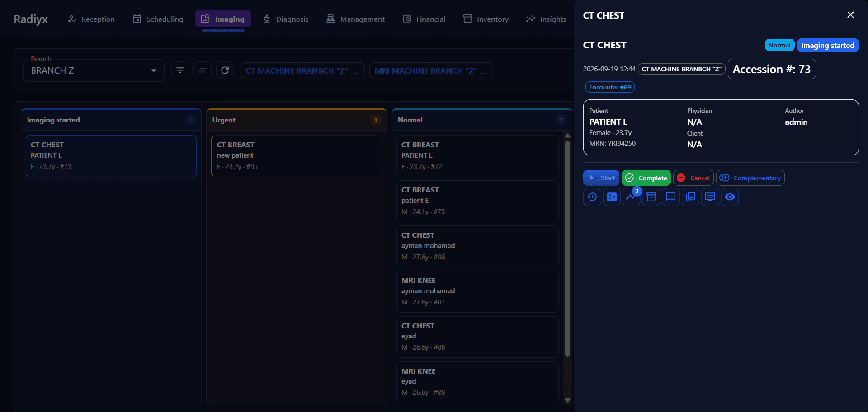
Task: Open the checklist form icon in detail panel
Action: tap(612, 197)
